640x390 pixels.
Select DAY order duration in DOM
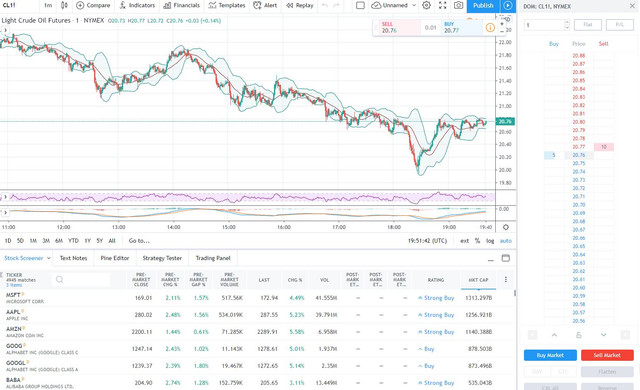(x=537, y=372)
